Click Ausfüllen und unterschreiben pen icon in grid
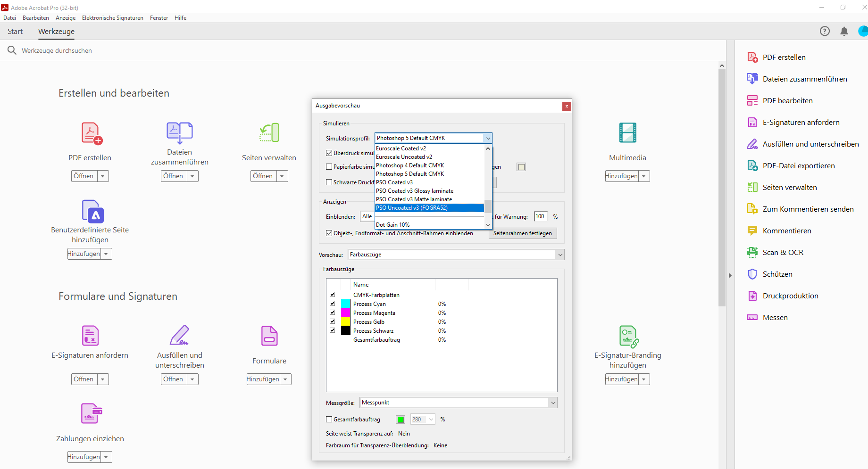Screen dimensions: 868x469 point(179,335)
